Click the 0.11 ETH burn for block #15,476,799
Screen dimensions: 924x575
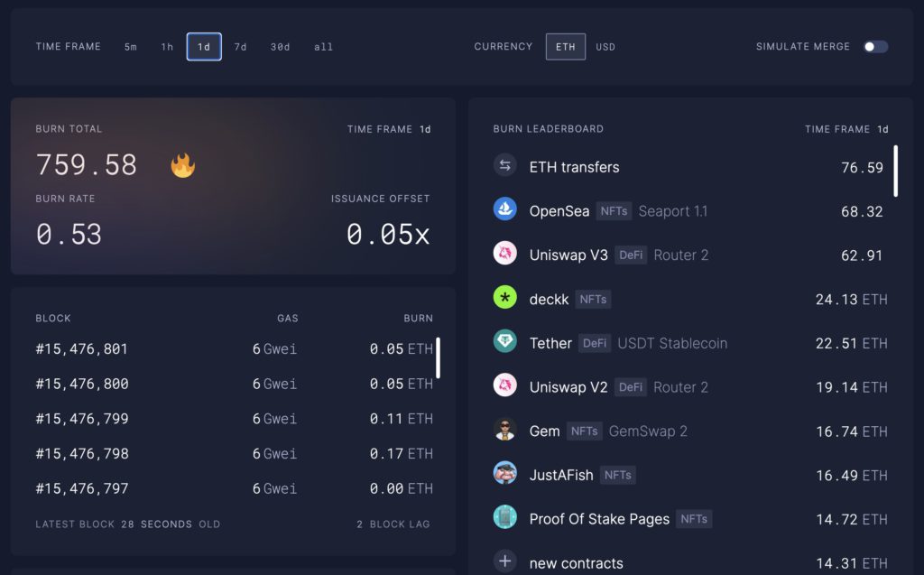(402, 419)
